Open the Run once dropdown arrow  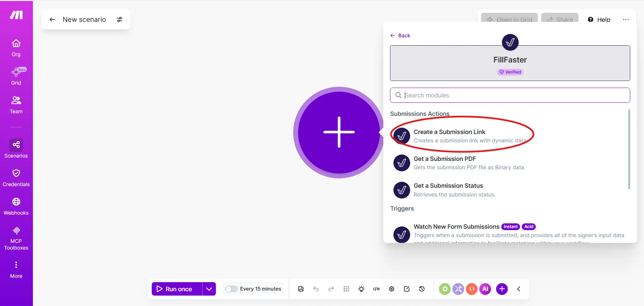tap(209, 289)
